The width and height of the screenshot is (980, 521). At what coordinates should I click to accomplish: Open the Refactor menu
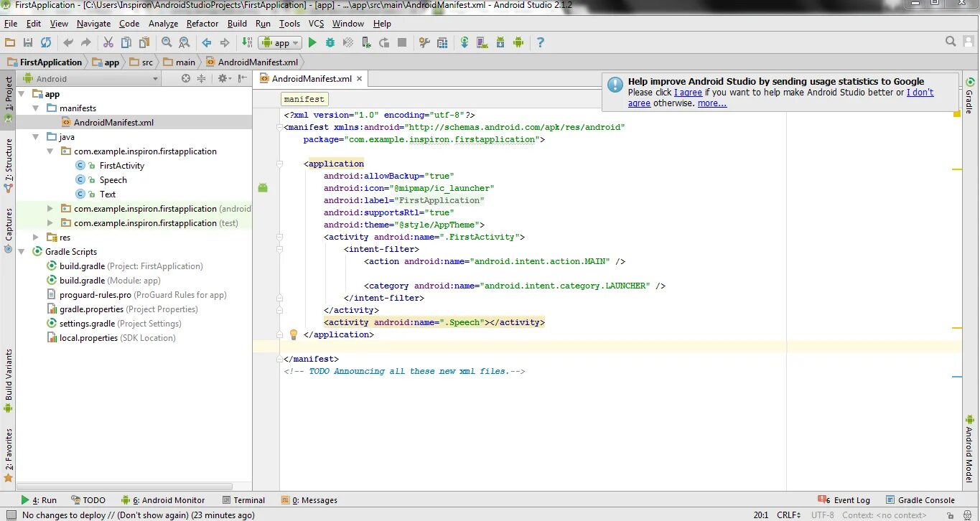(x=202, y=24)
